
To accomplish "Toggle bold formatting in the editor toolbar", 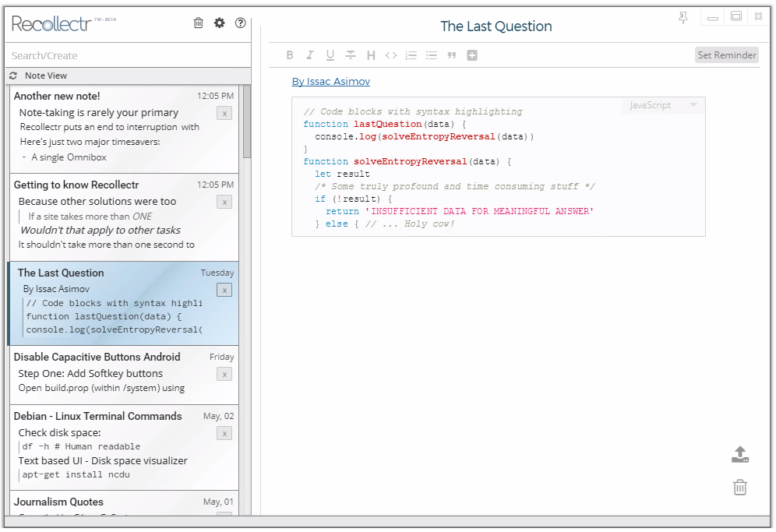I will pos(290,55).
